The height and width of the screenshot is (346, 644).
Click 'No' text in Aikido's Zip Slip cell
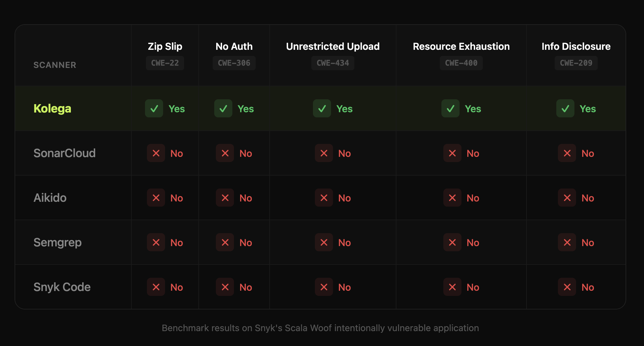coord(177,198)
